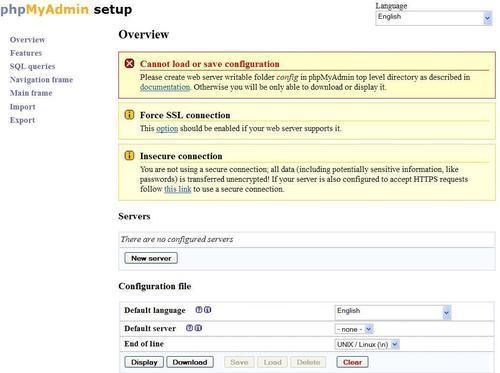Click the Download configuration button
Viewport: 500px width, 373px height.
coord(190,362)
